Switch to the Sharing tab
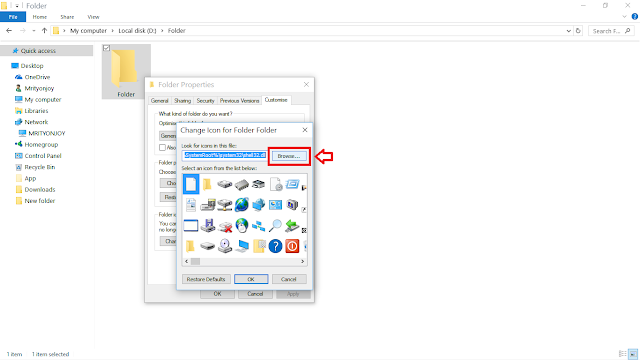Viewport: 640px width, 360px height. pos(182,100)
